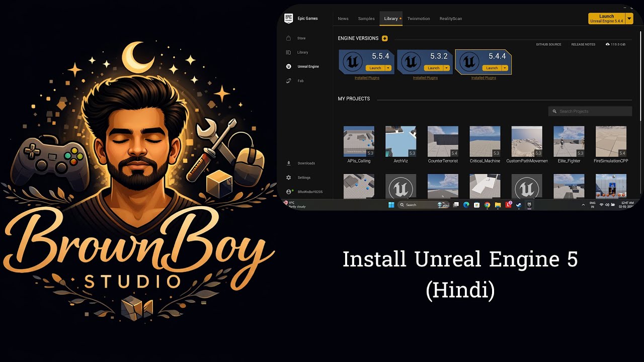Open the ArchViz project thumbnail
Screen dimensions: 644x362
400,141
